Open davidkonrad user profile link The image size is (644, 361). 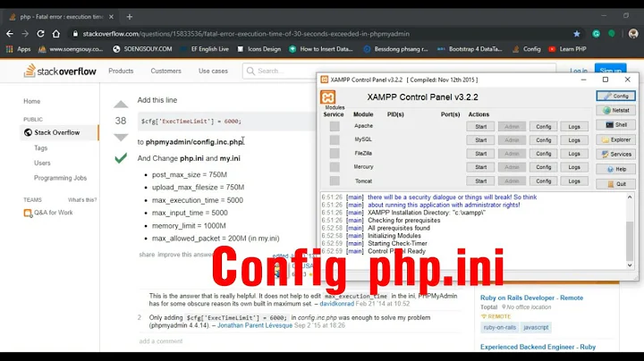coord(337,304)
